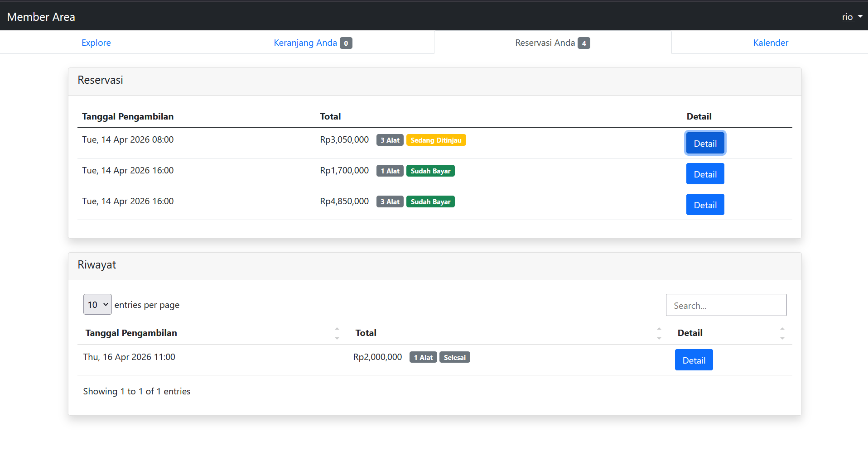The height and width of the screenshot is (470, 868).
Task: Go to the Kalender tab
Action: click(771, 43)
